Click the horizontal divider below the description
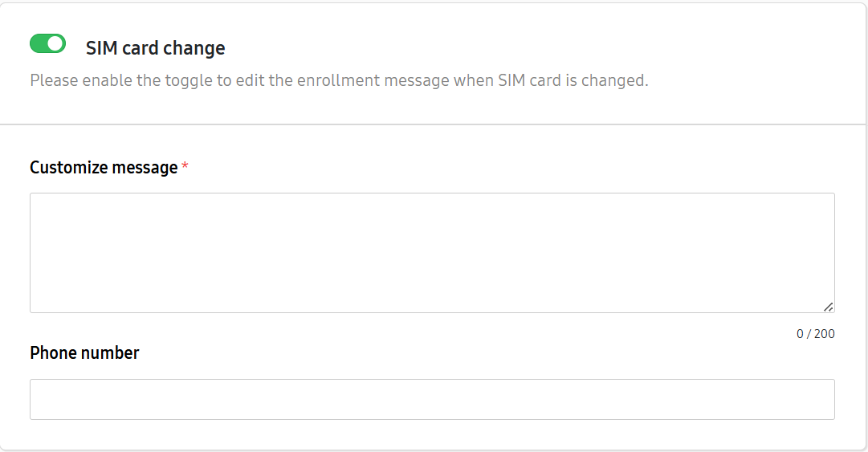Screen dimensions: 868x452 click(434, 124)
